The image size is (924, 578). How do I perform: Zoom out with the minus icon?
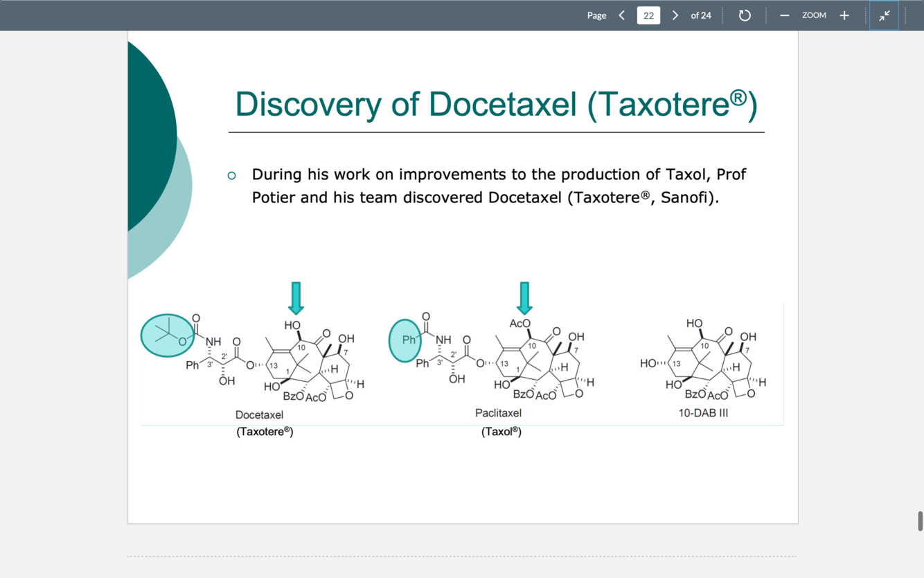tap(784, 15)
